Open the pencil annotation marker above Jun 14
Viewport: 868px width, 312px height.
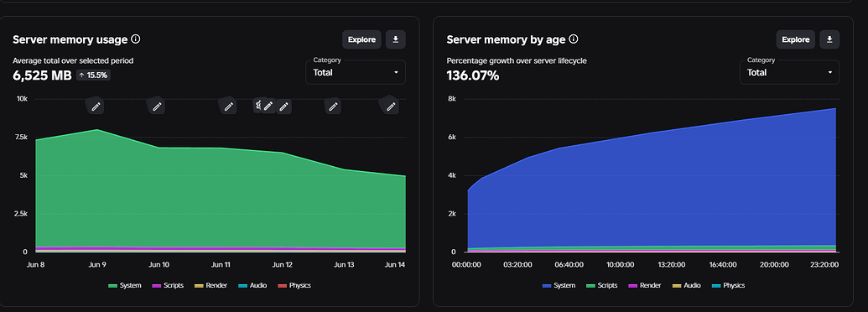(391, 107)
